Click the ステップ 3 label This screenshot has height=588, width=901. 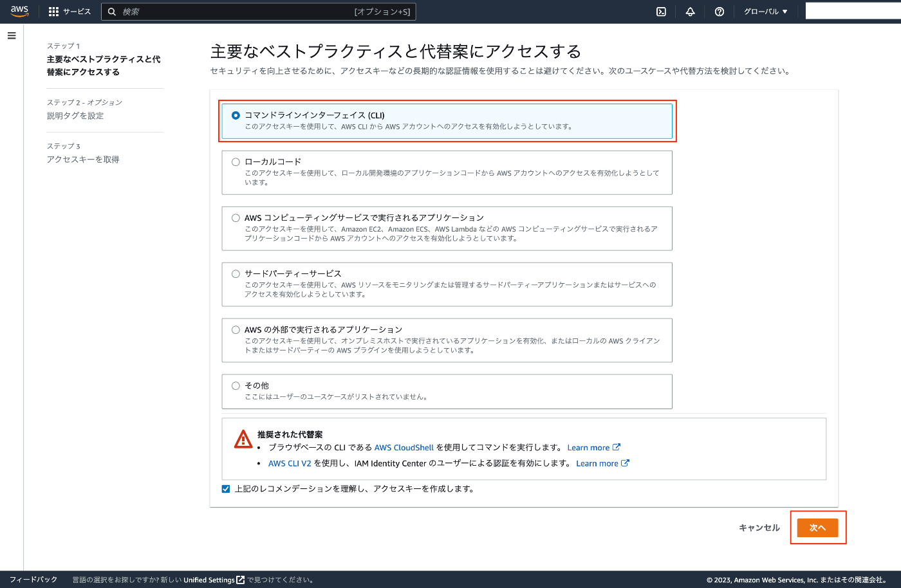(63, 147)
